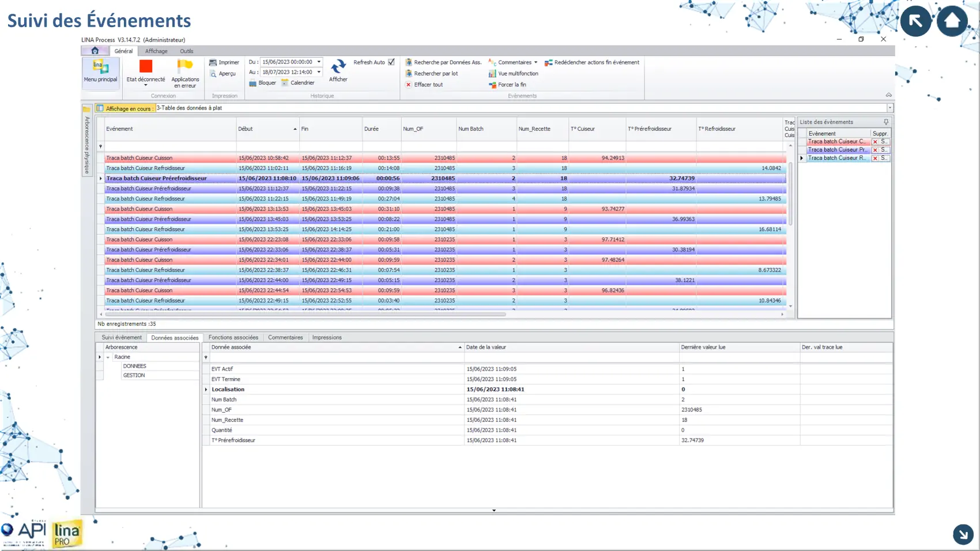Click the Menu principal icon
980x551 pixels.
point(100,67)
